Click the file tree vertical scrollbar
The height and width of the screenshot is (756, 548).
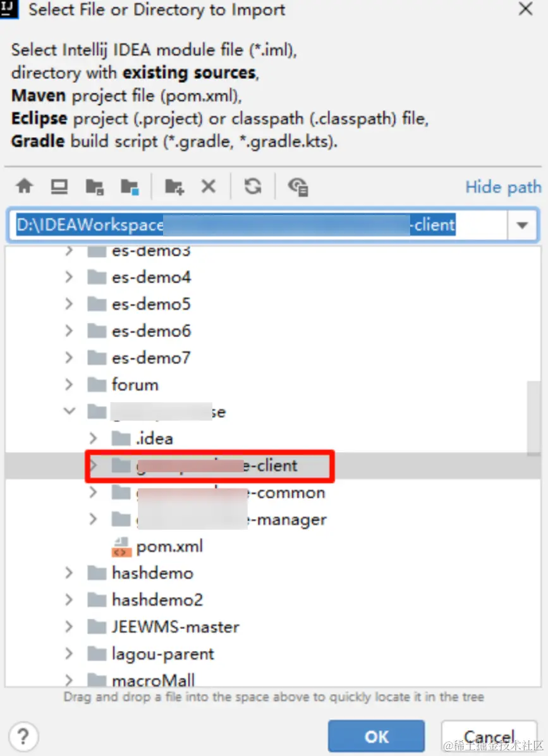[533, 418]
